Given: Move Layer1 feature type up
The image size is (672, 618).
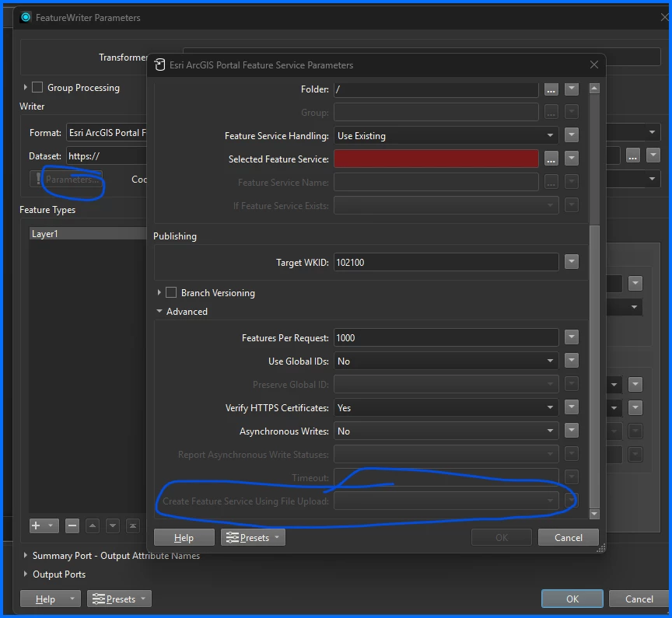Looking at the screenshot, I should (x=93, y=525).
